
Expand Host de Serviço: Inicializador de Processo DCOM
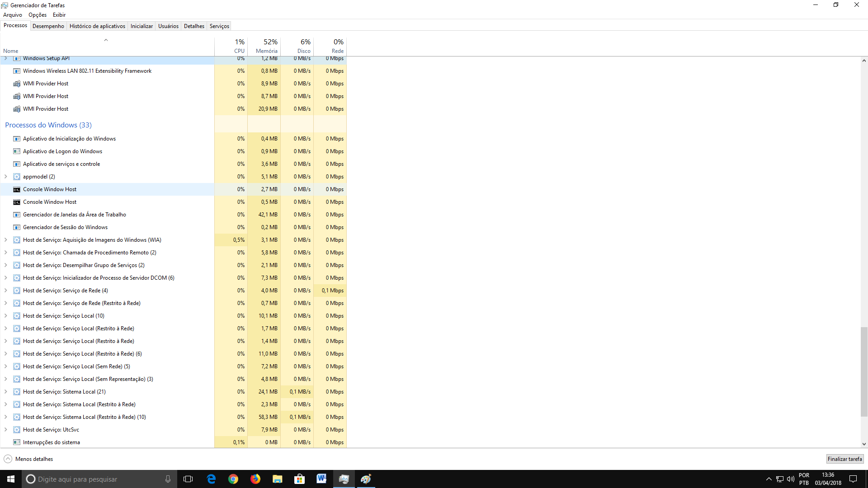coord(6,278)
